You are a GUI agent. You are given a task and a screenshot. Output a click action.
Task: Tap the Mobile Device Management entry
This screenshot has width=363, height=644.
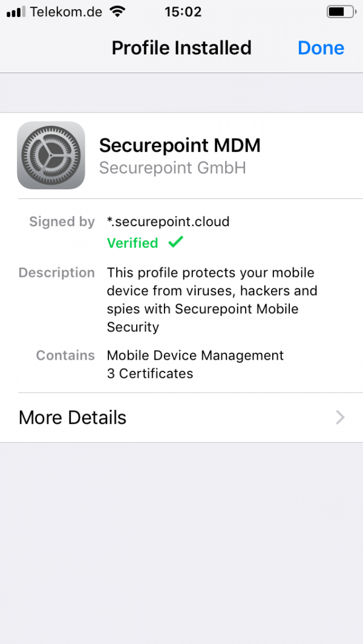click(195, 355)
